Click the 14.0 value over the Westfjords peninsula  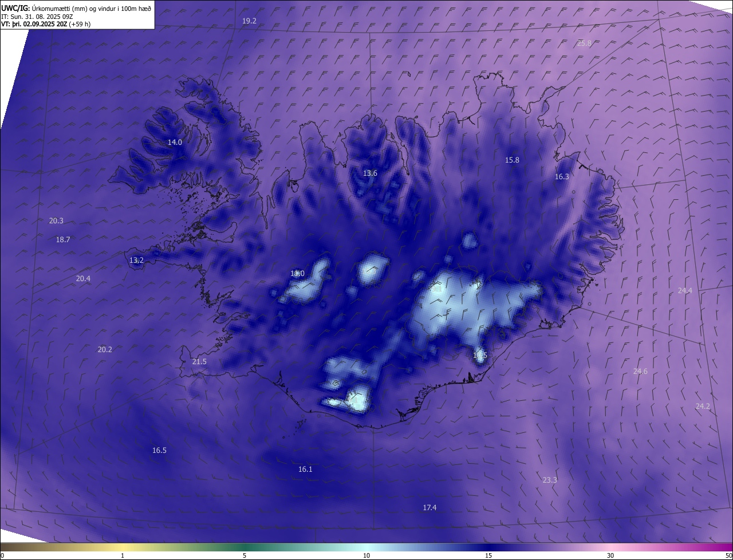click(175, 142)
